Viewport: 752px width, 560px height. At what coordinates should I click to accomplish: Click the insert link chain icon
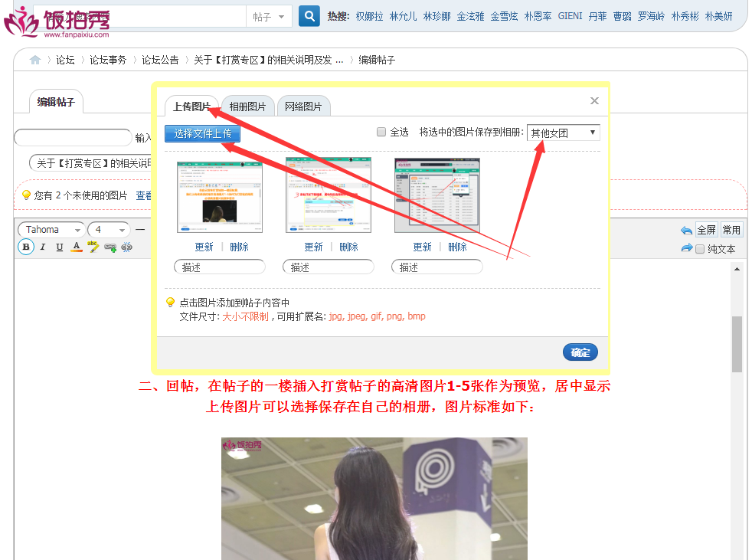tap(110, 247)
